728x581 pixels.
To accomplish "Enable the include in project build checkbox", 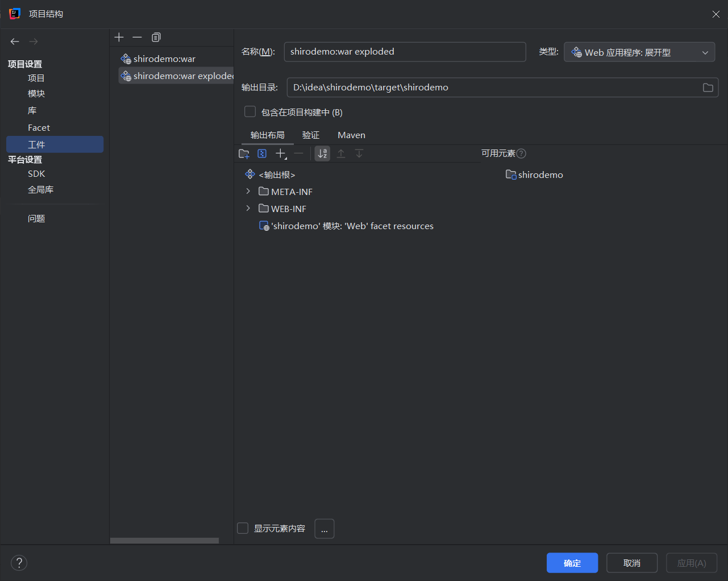I will coord(250,112).
